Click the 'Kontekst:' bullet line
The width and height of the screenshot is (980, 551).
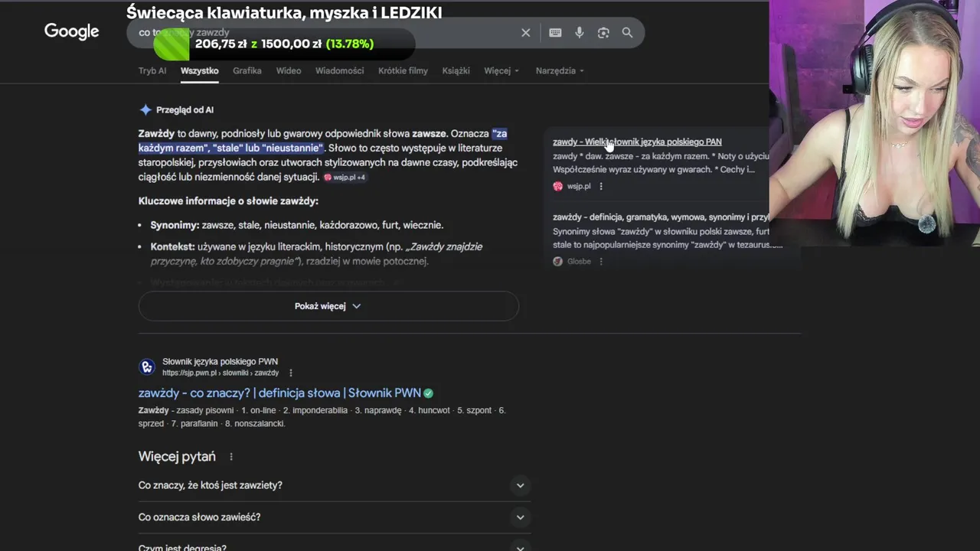[x=316, y=254]
